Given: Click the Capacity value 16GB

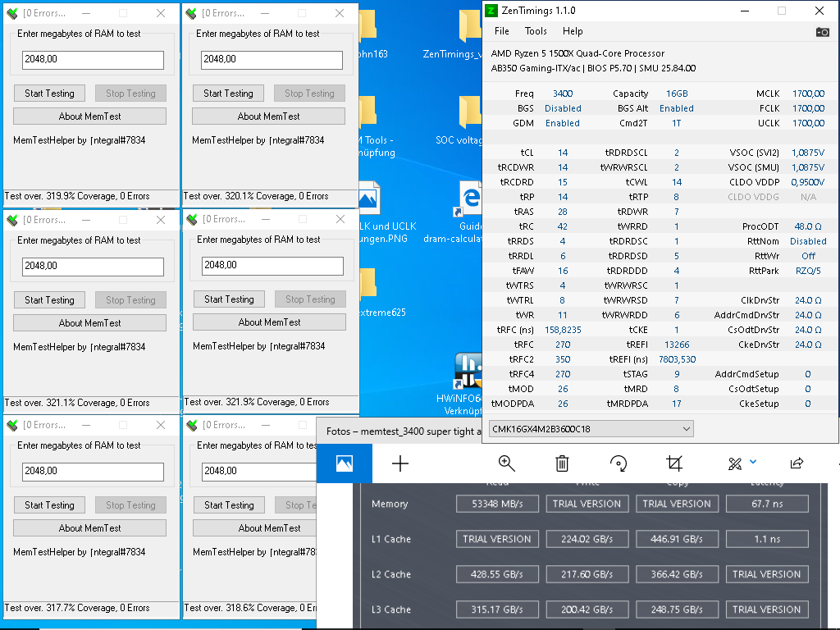Looking at the screenshot, I should (x=677, y=94).
